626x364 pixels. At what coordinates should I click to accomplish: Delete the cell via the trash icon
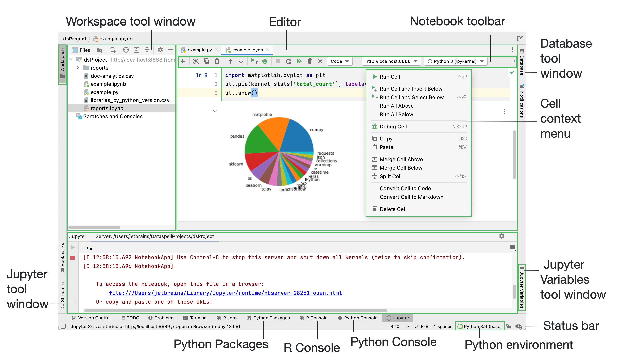click(x=310, y=61)
